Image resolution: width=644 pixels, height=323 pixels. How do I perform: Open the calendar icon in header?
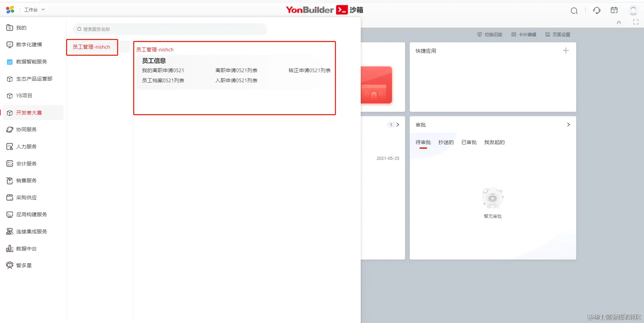click(614, 10)
